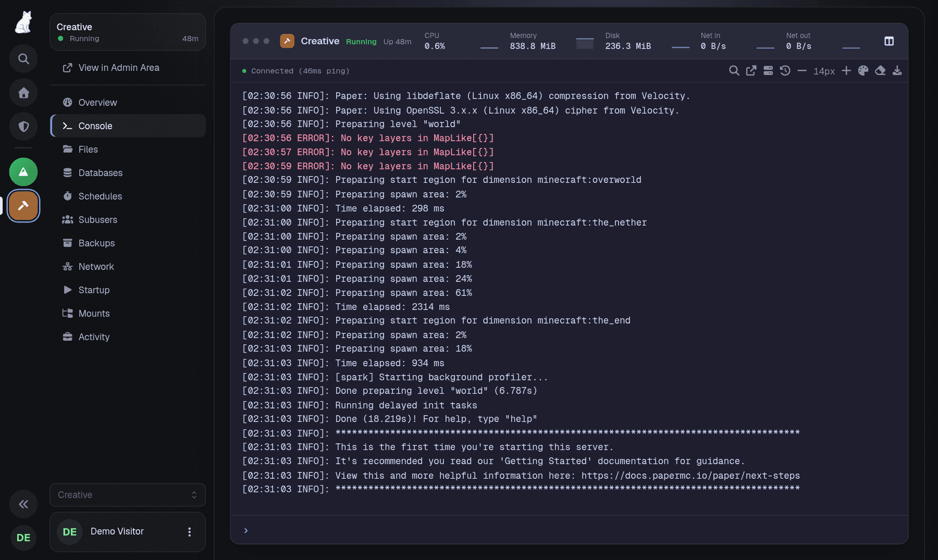Open Demo Visitor user options menu

click(x=189, y=532)
